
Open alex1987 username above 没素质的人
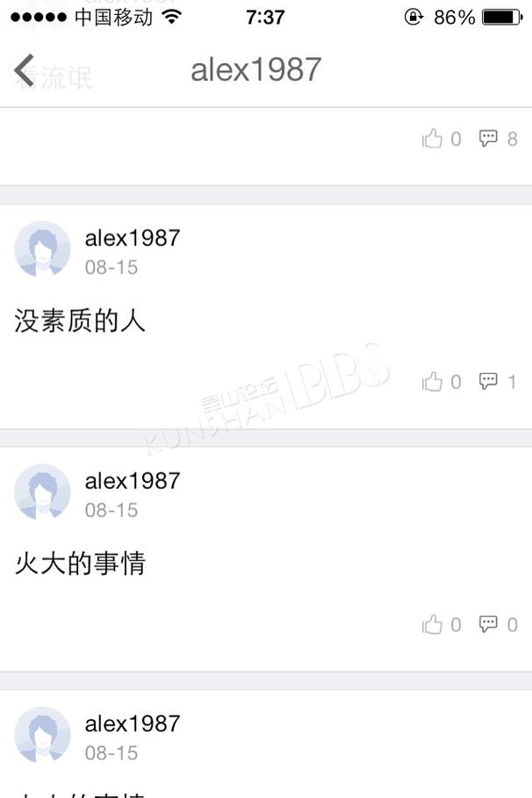tap(133, 238)
